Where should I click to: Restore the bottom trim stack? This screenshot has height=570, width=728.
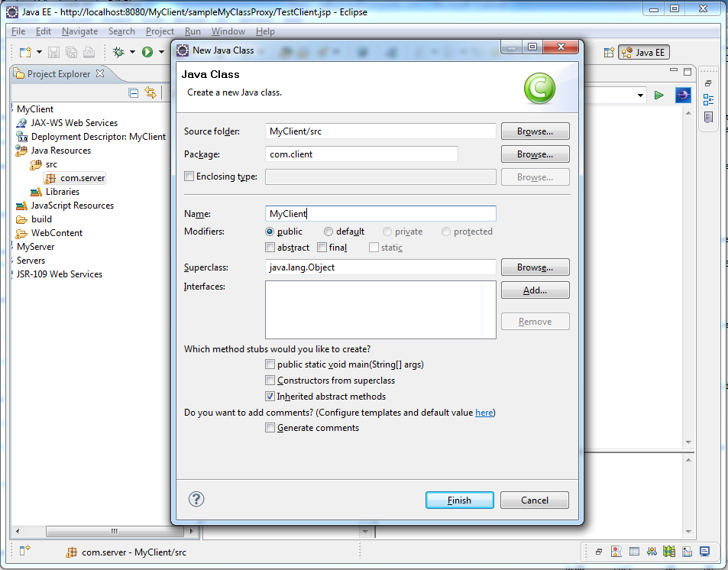599,552
